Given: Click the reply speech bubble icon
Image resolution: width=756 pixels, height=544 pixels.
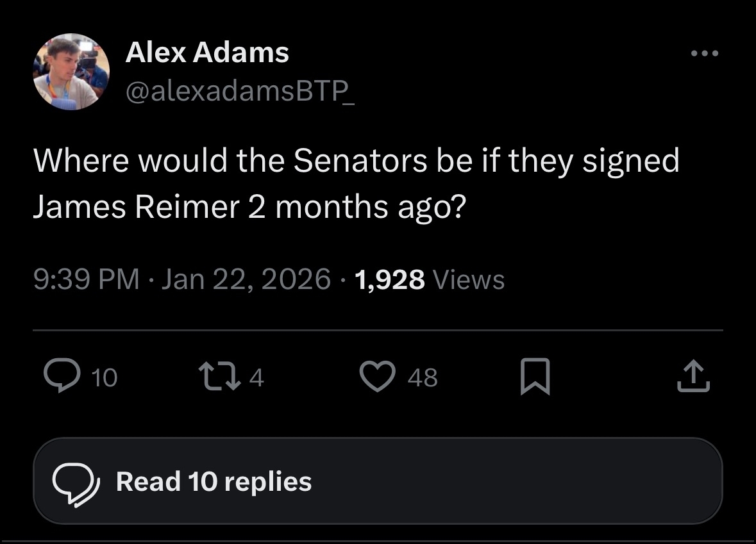Looking at the screenshot, I should 60,377.
